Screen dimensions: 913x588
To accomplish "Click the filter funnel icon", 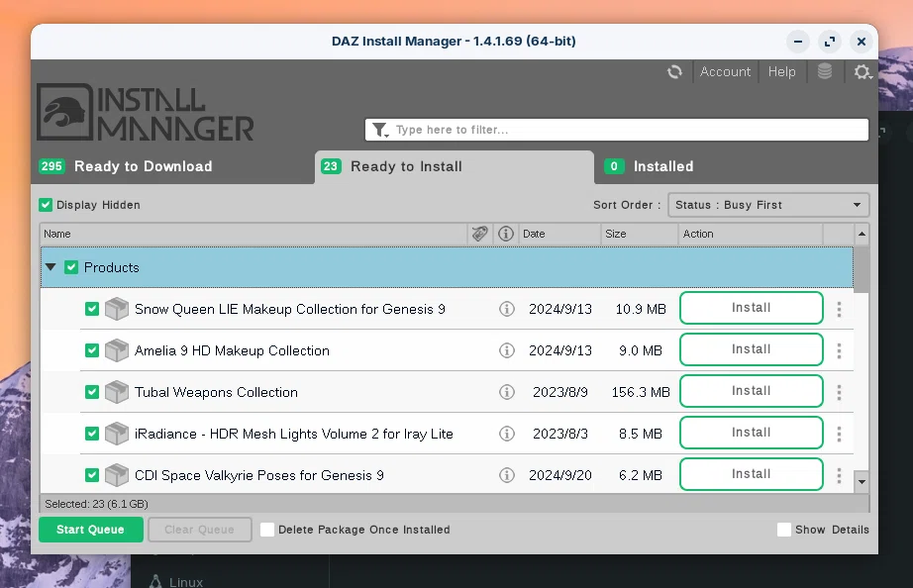I will 380,130.
